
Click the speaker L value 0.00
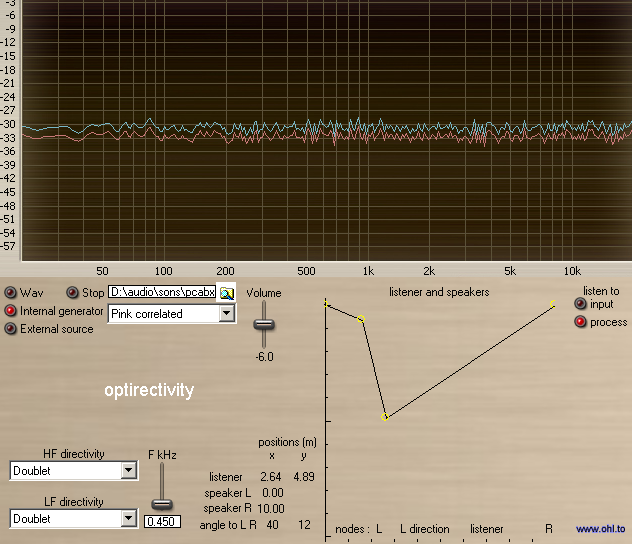[273, 493]
